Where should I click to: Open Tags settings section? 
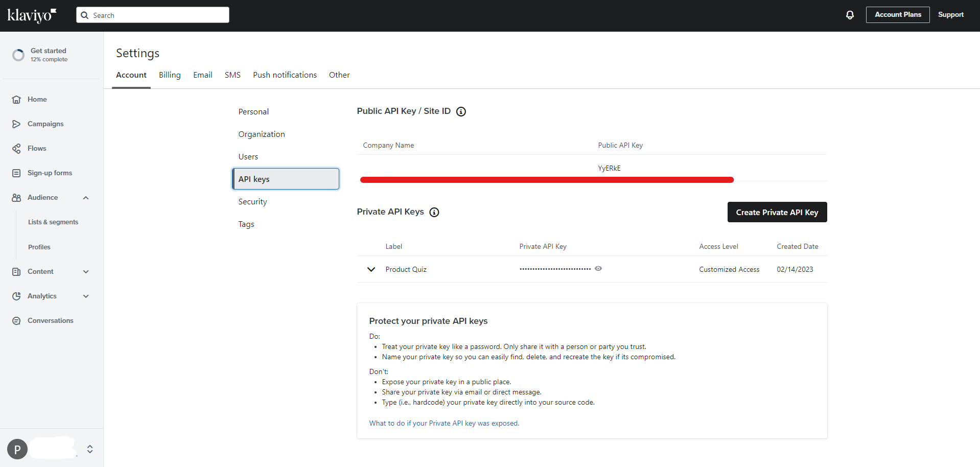coord(246,224)
